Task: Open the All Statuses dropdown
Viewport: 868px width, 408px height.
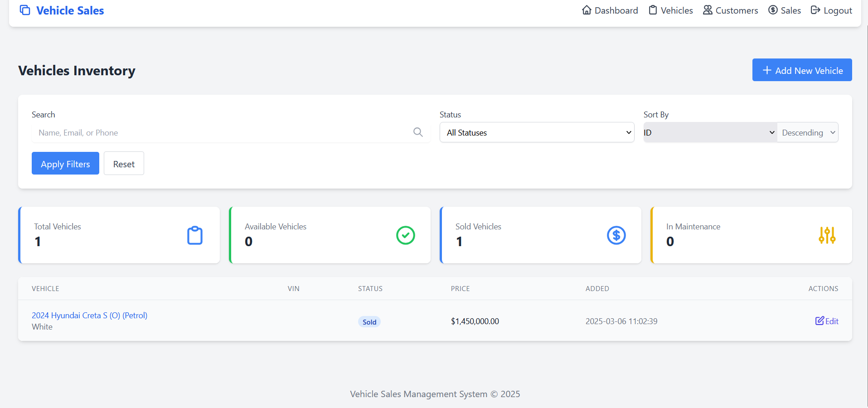Action: click(x=537, y=132)
